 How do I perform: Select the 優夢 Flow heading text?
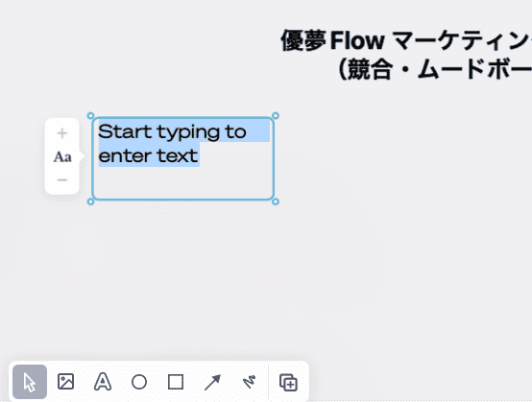[x=406, y=40]
